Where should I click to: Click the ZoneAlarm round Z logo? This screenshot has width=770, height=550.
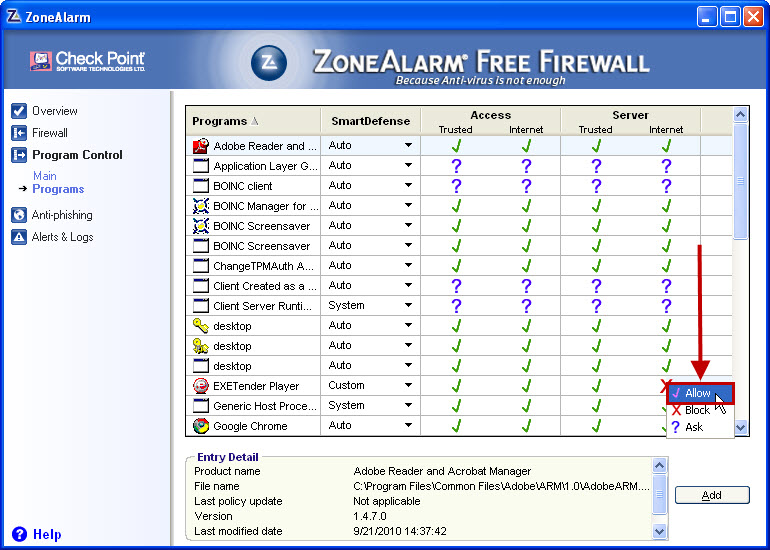pos(269,63)
